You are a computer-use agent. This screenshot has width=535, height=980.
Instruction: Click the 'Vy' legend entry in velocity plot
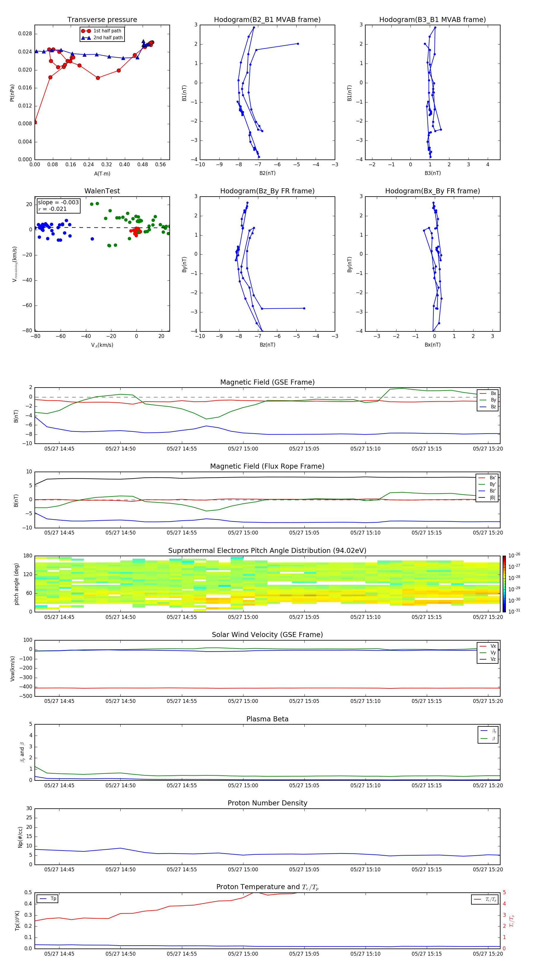(x=488, y=653)
